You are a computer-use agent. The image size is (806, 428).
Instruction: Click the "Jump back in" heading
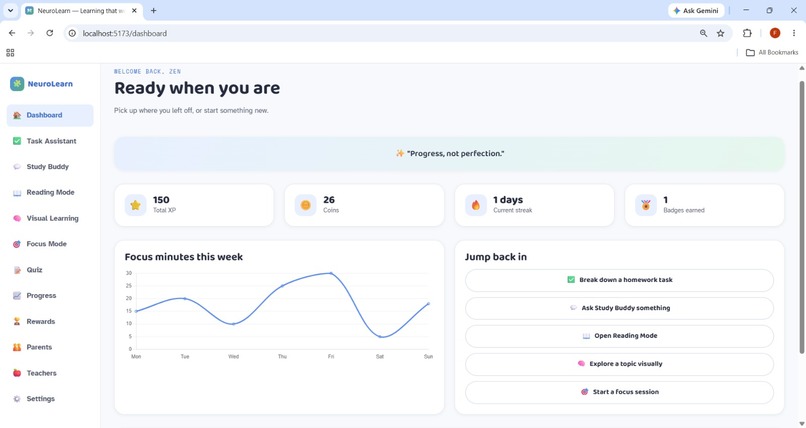coord(496,257)
